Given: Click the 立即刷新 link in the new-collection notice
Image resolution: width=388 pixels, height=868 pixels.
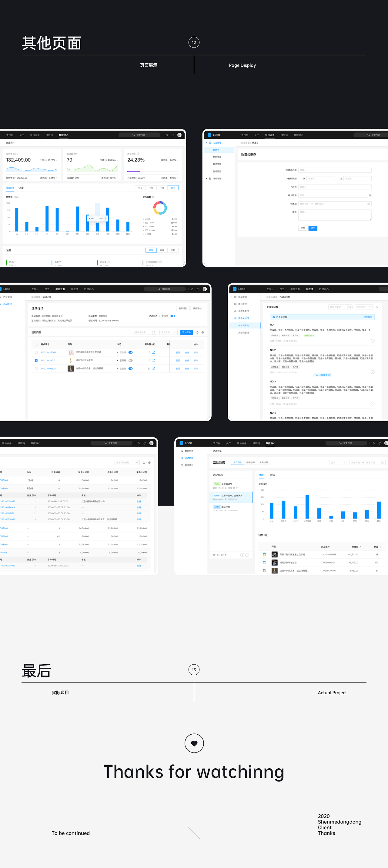Looking at the screenshot, I should pyautogui.click(x=368, y=317).
